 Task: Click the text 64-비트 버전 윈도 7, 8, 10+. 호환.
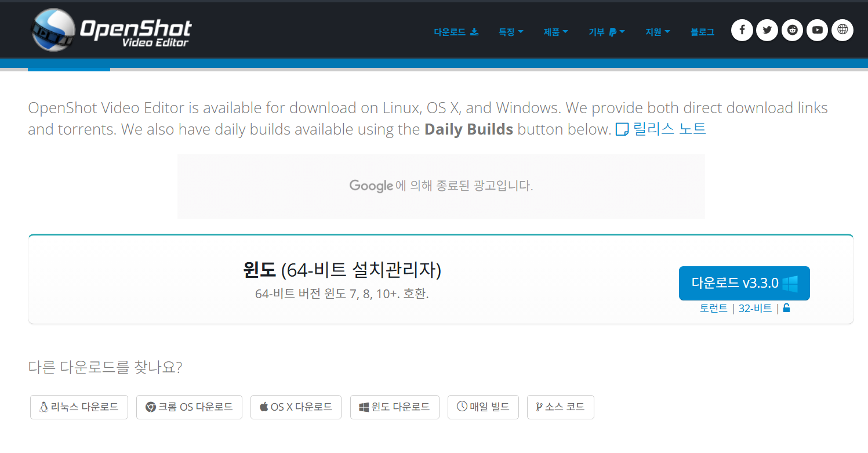click(x=342, y=293)
